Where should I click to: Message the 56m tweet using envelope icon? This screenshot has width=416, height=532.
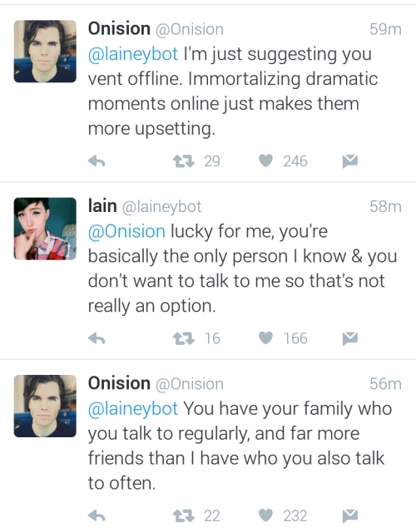point(350,515)
